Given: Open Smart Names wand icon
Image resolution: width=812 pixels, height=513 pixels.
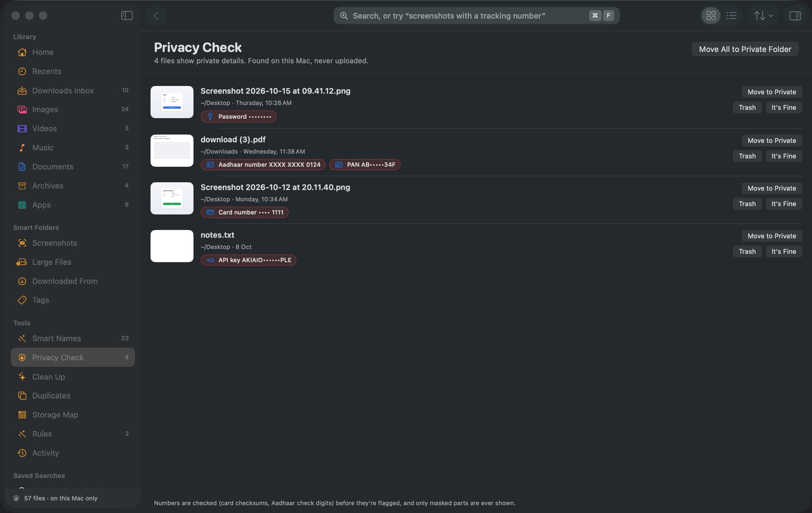Looking at the screenshot, I should tap(22, 339).
